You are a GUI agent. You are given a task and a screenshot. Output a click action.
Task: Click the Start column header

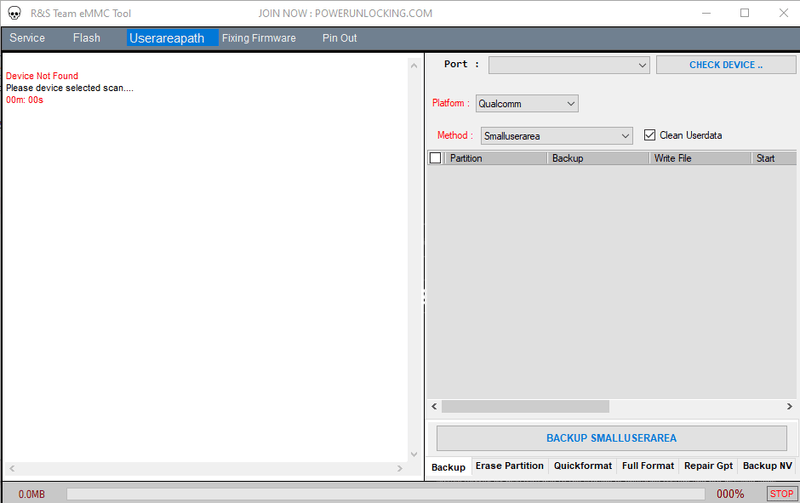click(774, 158)
